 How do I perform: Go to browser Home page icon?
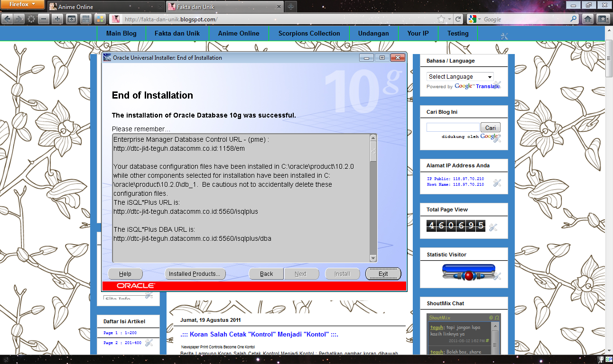(x=588, y=19)
